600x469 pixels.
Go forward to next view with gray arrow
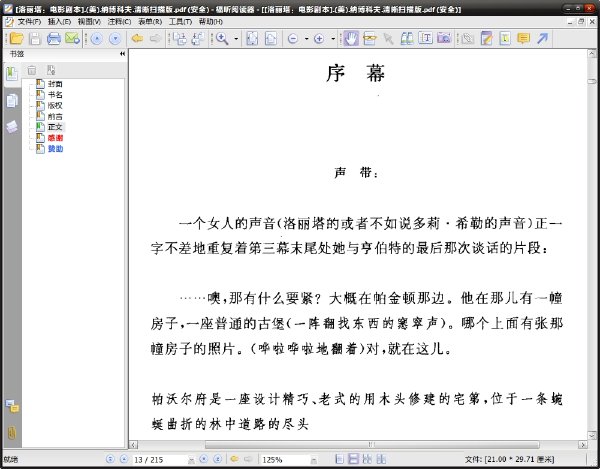155,39
